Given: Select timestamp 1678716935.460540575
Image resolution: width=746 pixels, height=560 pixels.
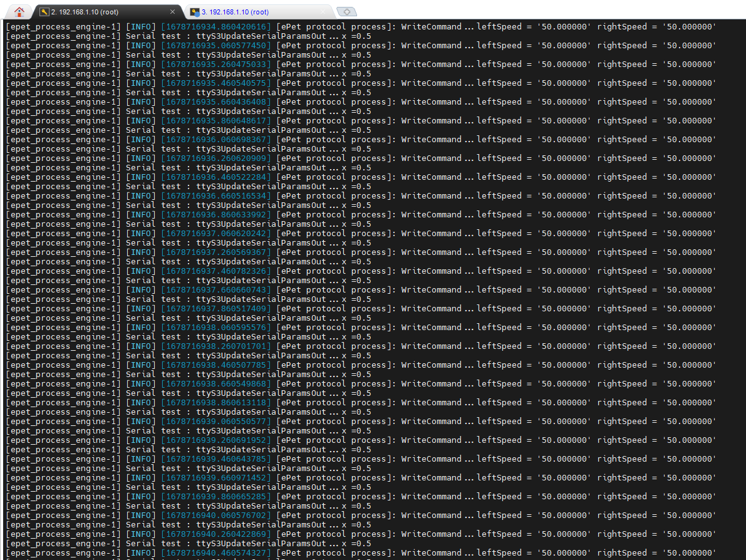Looking at the screenshot, I should pos(216,83).
